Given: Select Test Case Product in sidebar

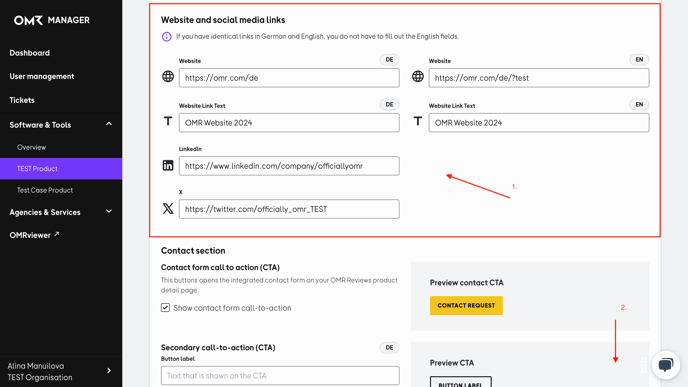Looking at the screenshot, I should point(45,190).
